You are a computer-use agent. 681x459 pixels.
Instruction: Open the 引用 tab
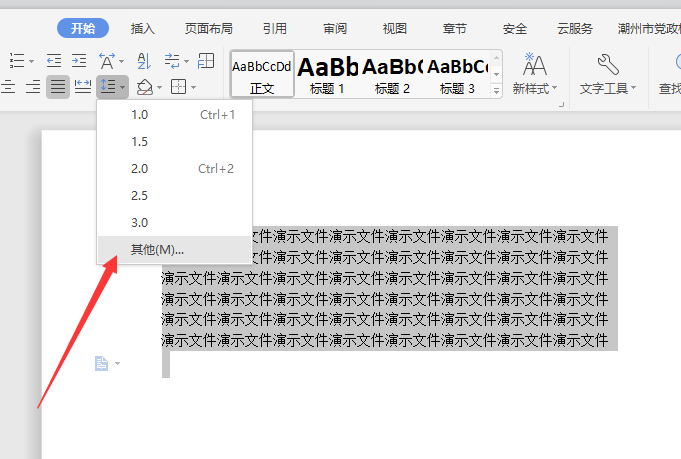[x=275, y=29]
